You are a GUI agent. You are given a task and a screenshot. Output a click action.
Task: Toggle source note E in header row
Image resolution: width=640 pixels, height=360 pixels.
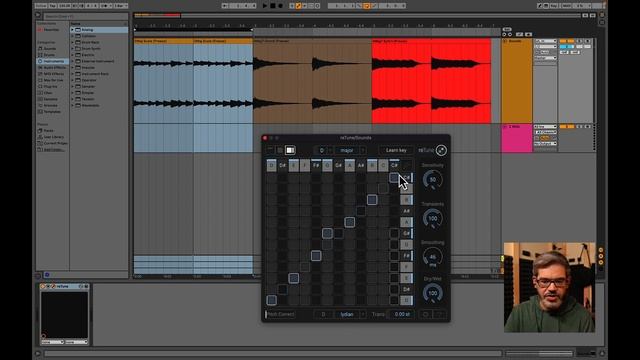(293, 165)
